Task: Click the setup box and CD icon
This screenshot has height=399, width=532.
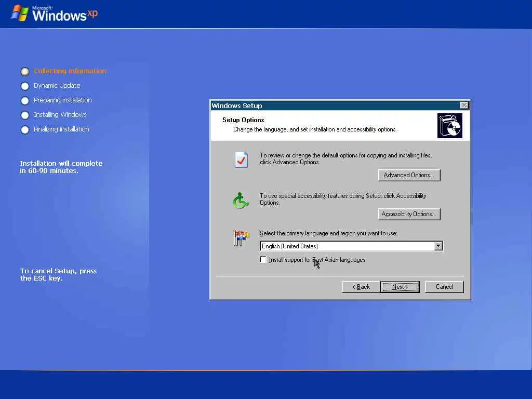Action: point(449,126)
